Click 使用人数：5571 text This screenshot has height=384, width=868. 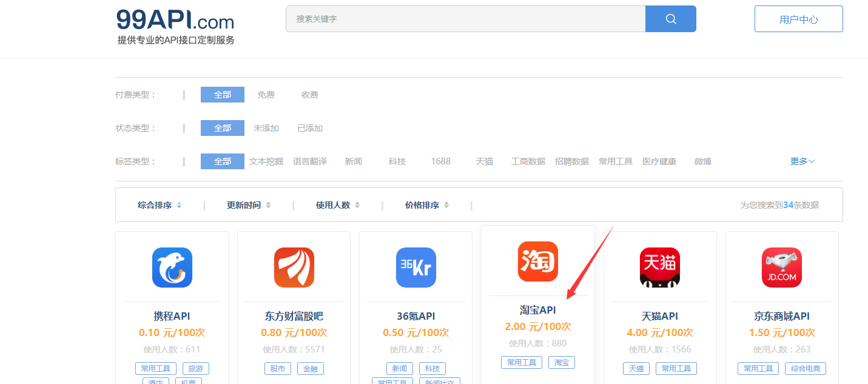tap(294, 349)
